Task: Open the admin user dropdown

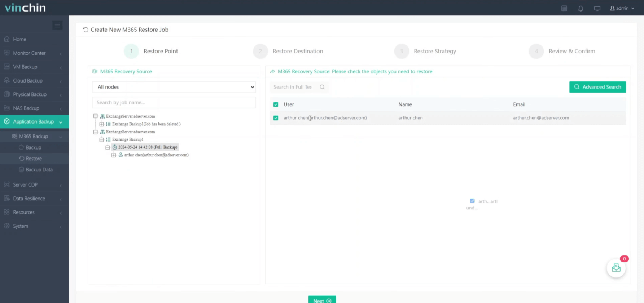Action: click(622, 8)
